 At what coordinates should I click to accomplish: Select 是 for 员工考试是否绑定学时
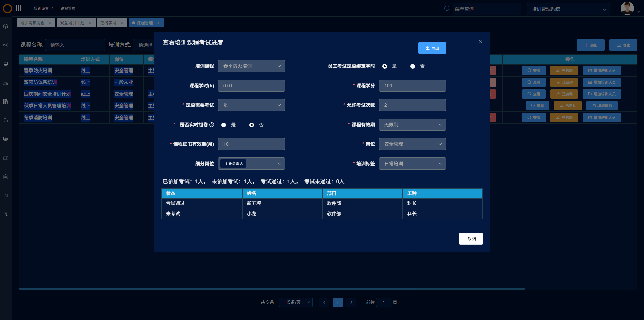tap(385, 66)
